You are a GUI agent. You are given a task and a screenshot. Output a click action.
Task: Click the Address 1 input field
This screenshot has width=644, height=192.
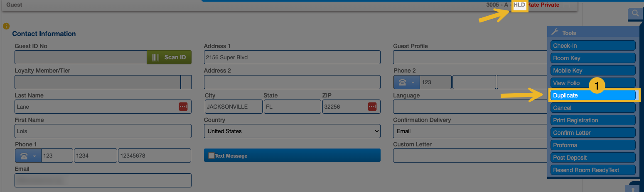pos(292,57)
